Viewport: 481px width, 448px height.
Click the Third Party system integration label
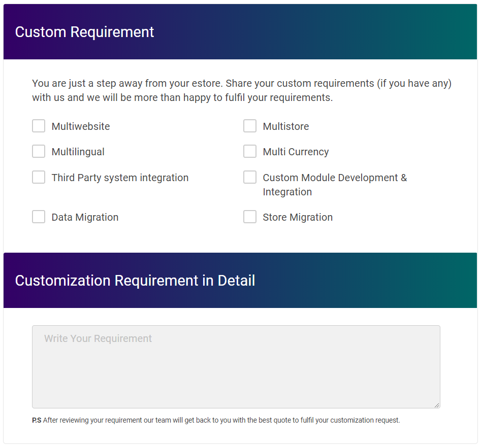click(120, 178)
